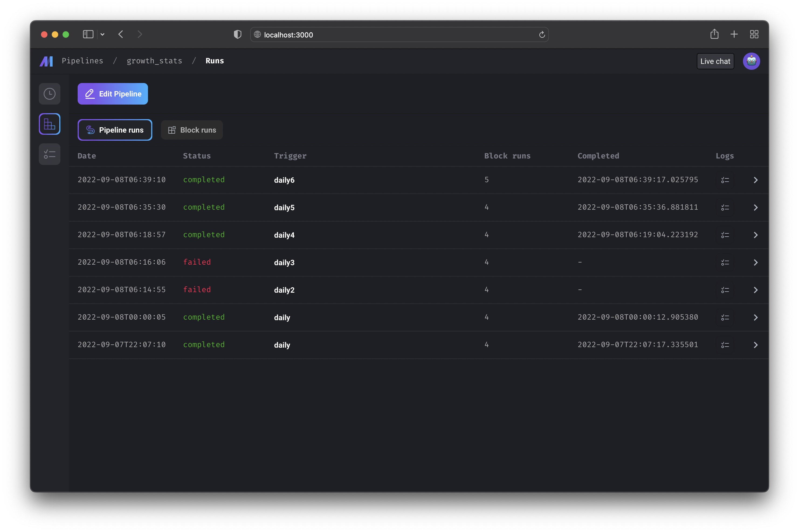Click the Date column header

point(87,156)
